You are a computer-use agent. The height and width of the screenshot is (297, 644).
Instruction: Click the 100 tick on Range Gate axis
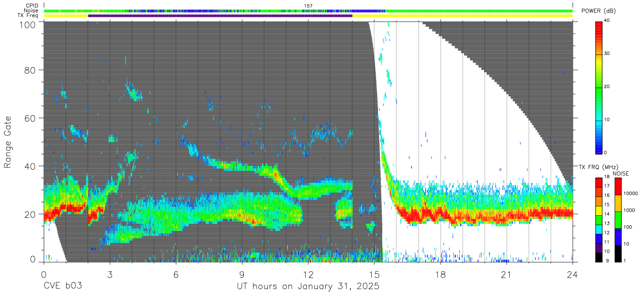pyautogui.click(x=27, y=24)
